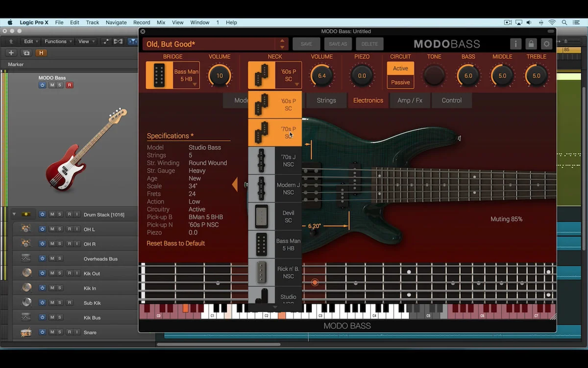Viewport: 588px width, 368px height.
Task: Click Reset Bass to Default
Action: click(176, 243)
